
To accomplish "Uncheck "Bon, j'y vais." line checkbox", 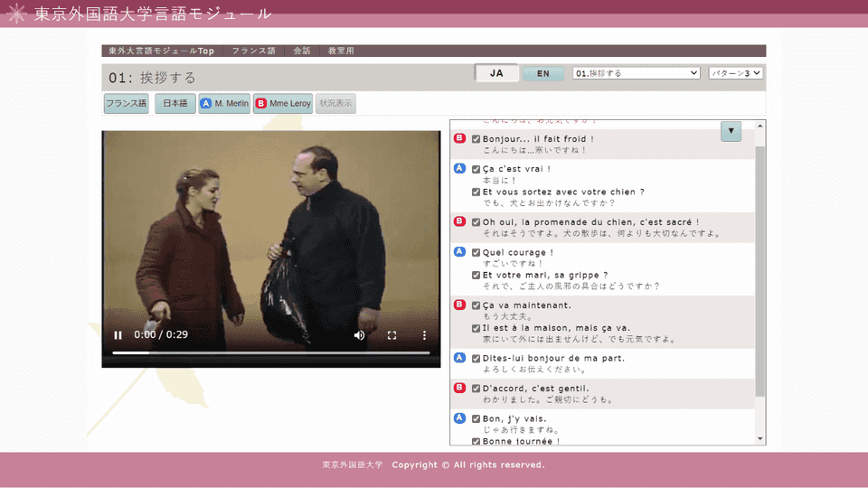I will coord(476,419).
